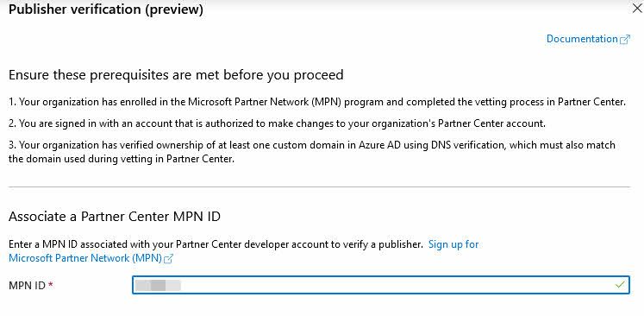Click 'the domain used during vetting' text line
Viewport: 644px width, 316px height.
[x=122, y=159]
